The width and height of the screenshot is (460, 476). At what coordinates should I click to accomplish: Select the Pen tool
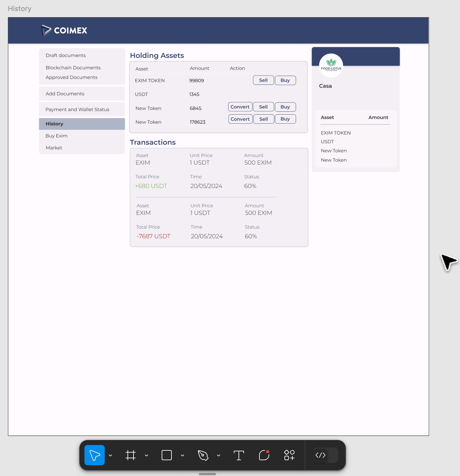click(203, 455)
